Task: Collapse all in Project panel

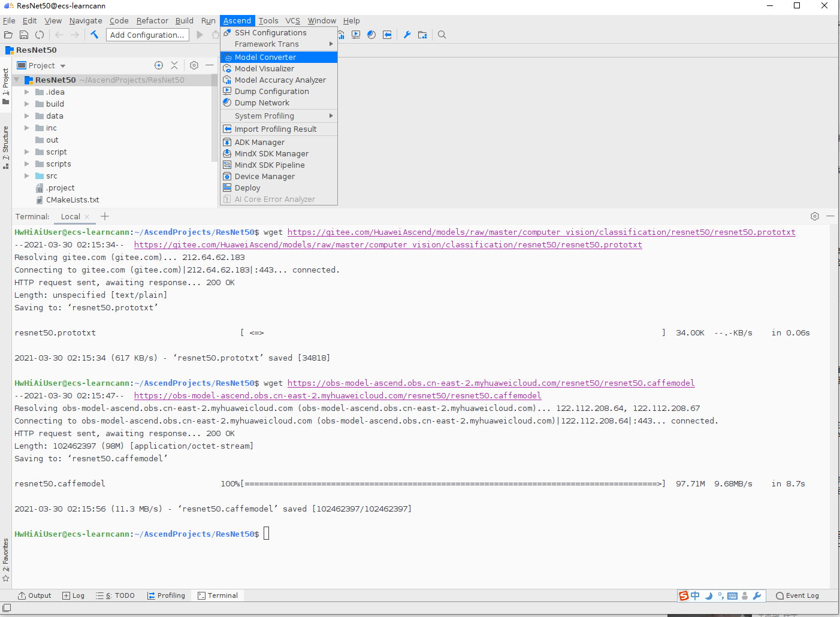Action: point(174,65)
